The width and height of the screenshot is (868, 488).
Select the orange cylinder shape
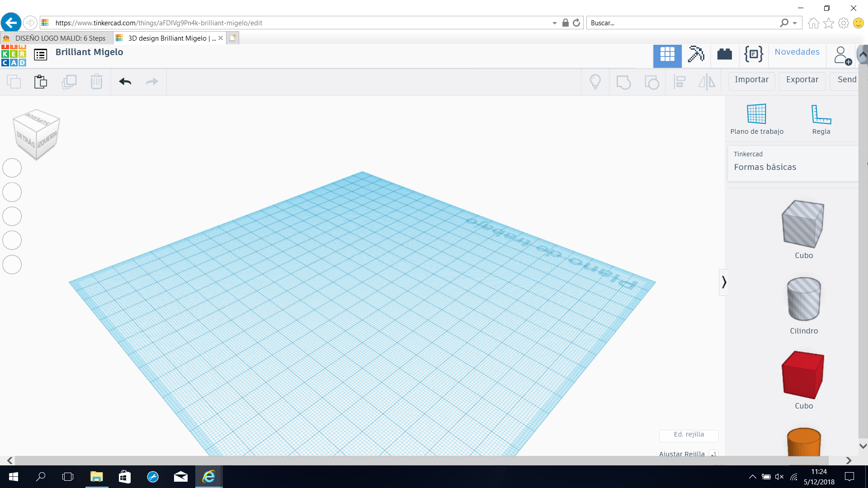pyautogui.click(x=803, y=442)
